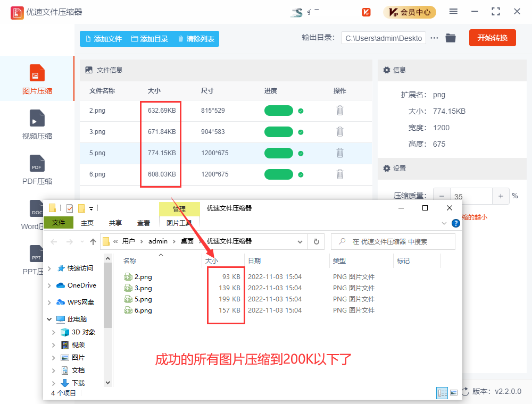This screenshot has height=404, width=532.
Task: Click the 添加文件 button
Action: click(104, 39)
